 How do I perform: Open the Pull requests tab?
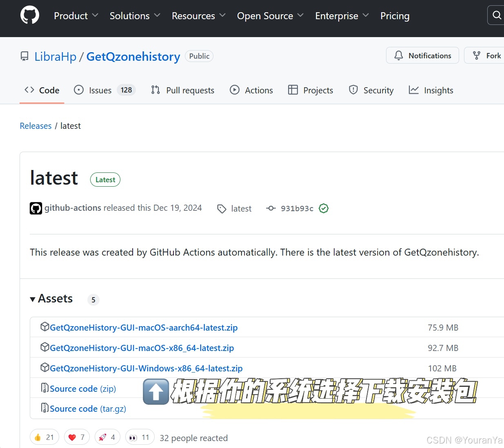click(x=182, y=90)
